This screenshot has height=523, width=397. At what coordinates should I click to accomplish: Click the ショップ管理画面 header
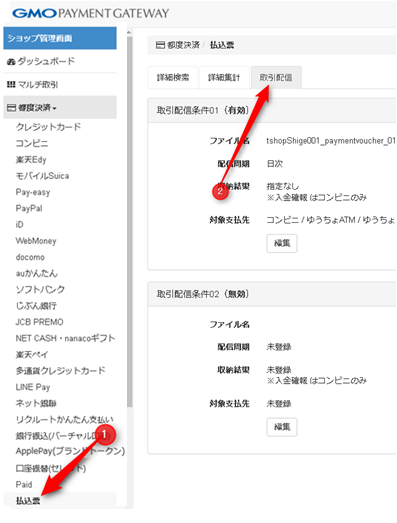pyautogui.click(x=60, y=38)
